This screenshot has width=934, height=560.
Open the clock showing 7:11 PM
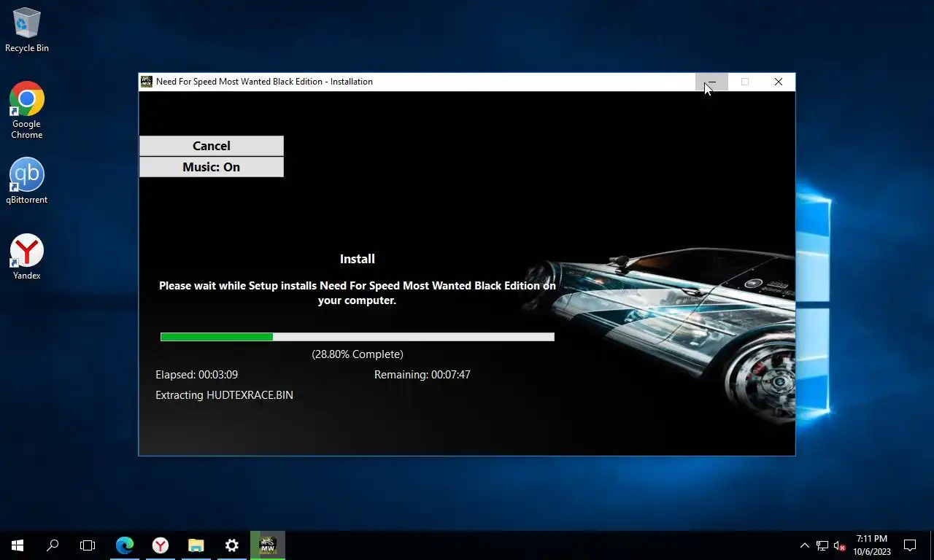tap(872, 545)
